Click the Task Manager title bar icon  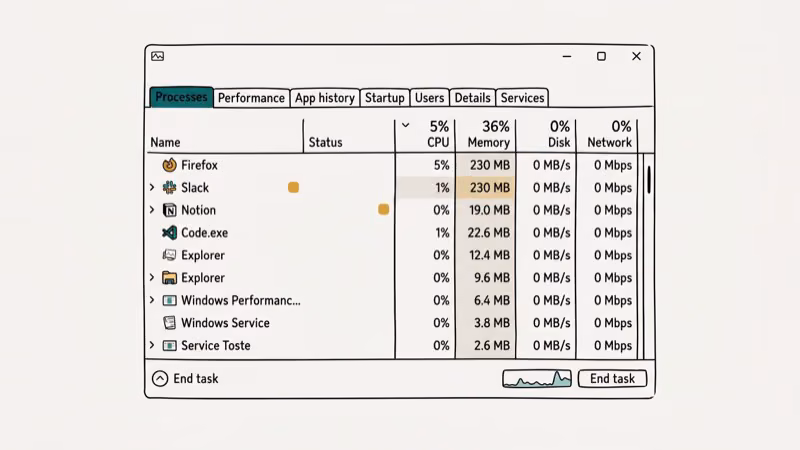158,56
